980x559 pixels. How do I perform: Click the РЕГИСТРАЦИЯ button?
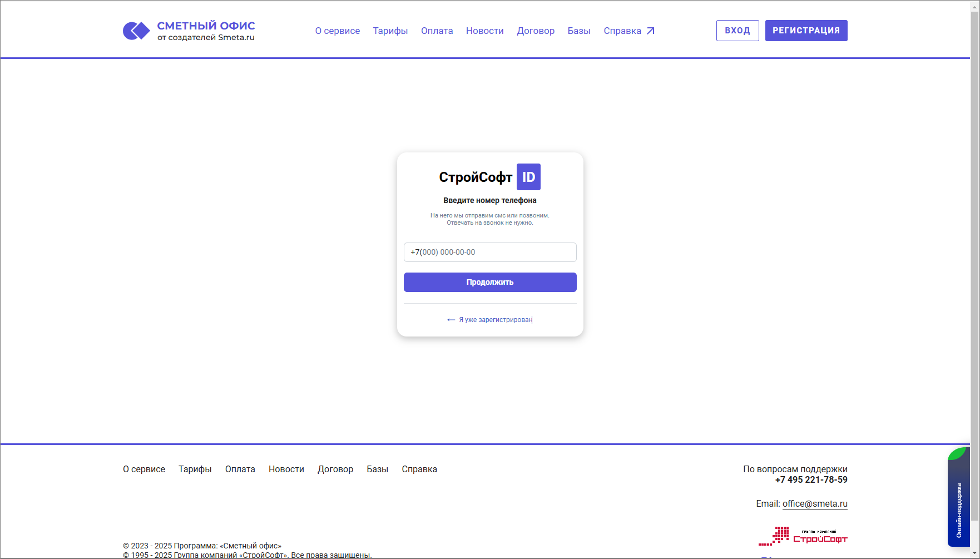tap(806, 31)
